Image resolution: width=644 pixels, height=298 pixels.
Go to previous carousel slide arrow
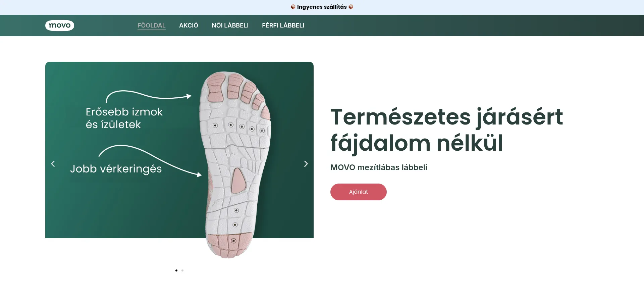click(53, 164)
